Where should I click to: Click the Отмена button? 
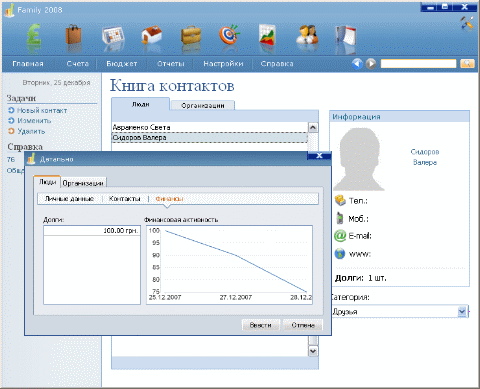point(303,325)
